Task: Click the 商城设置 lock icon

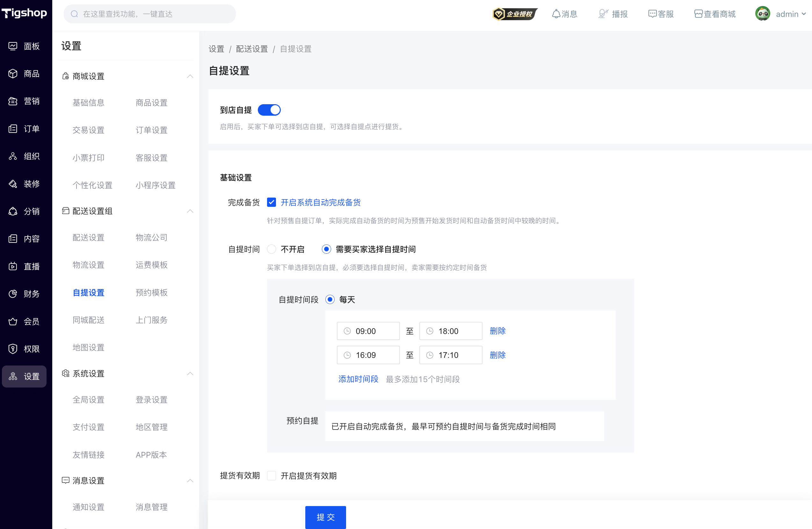Action: pyautogui.click(x=66, y=76)
